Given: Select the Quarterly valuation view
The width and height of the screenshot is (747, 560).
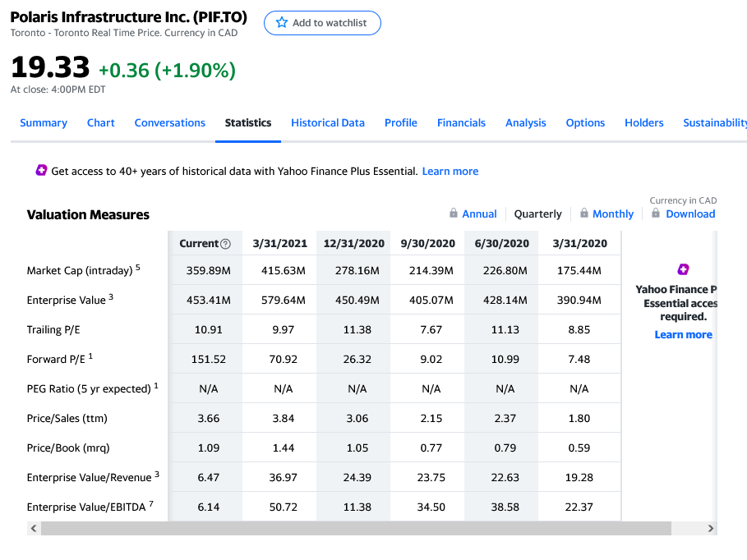Looking at the screenshot, I should [538, 213].
